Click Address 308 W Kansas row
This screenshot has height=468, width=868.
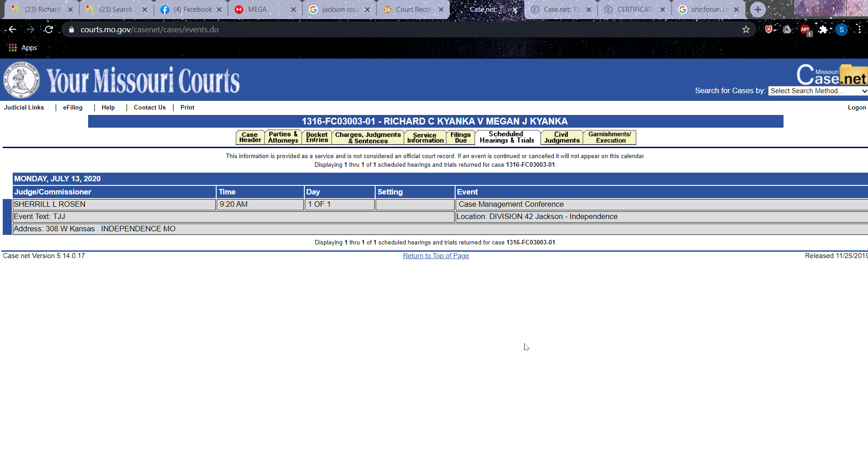coord(440,229)
